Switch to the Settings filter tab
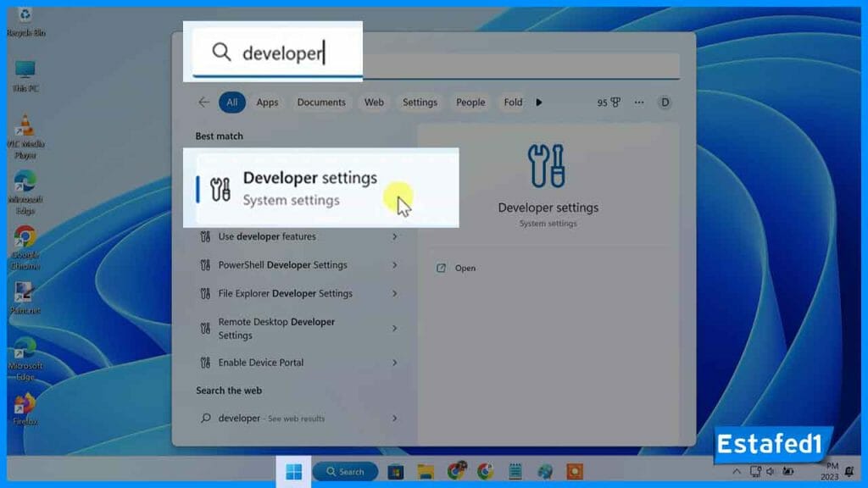Screen dimensions: 868x488 tap(420, 103)
